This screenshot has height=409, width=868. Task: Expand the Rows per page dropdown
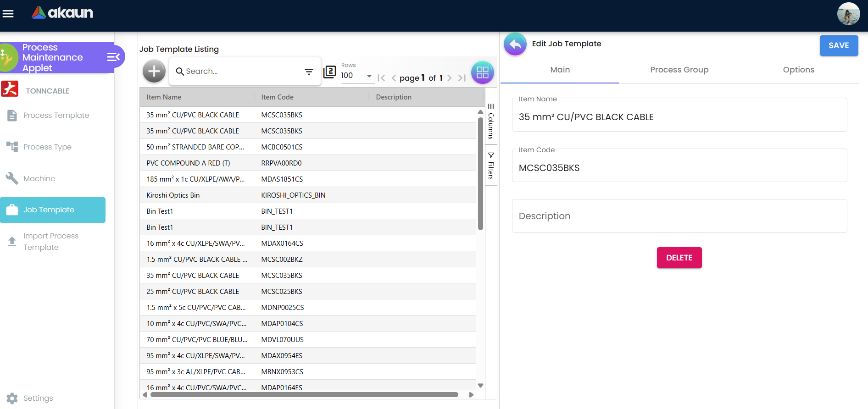tap(369, 76)
